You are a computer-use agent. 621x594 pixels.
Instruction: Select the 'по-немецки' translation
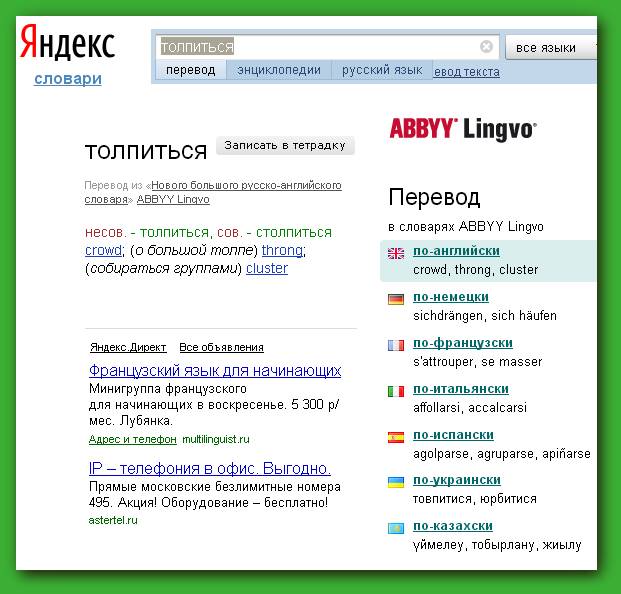coord(451,297)
